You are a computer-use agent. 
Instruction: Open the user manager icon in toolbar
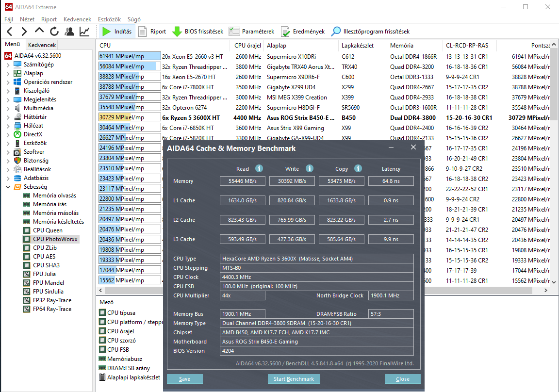(x=69, y=32)
